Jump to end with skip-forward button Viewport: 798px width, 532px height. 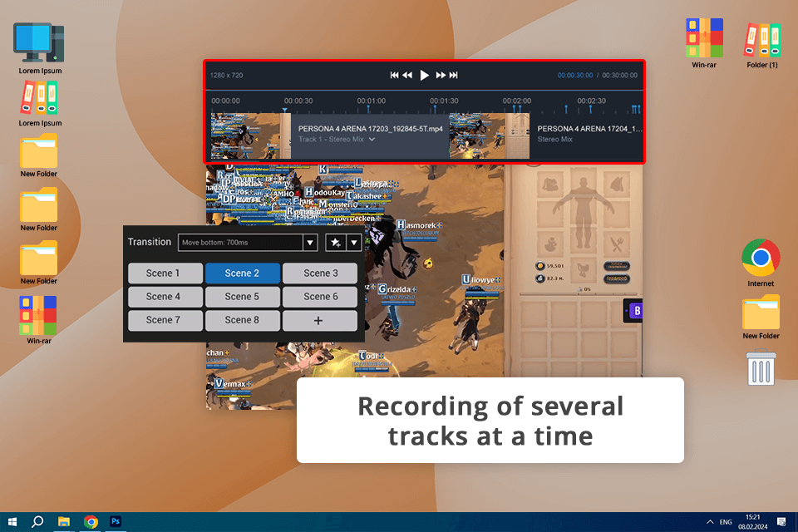tap(454, 76)
